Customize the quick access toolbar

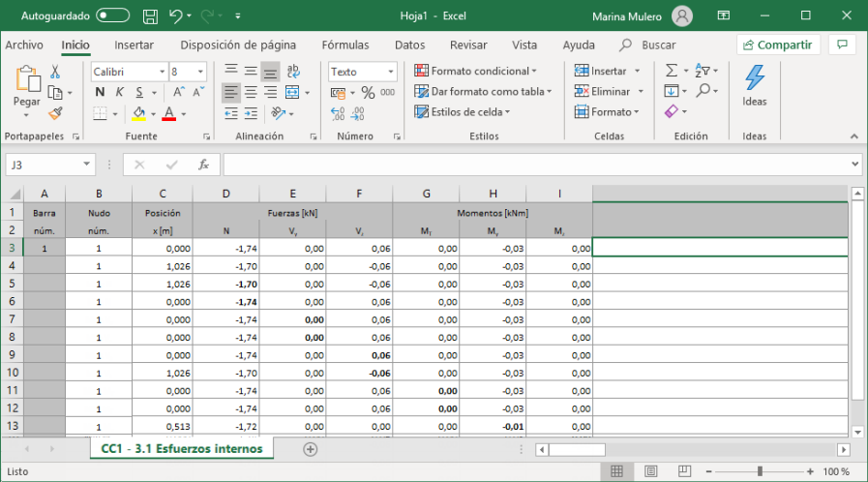point(237,16)
